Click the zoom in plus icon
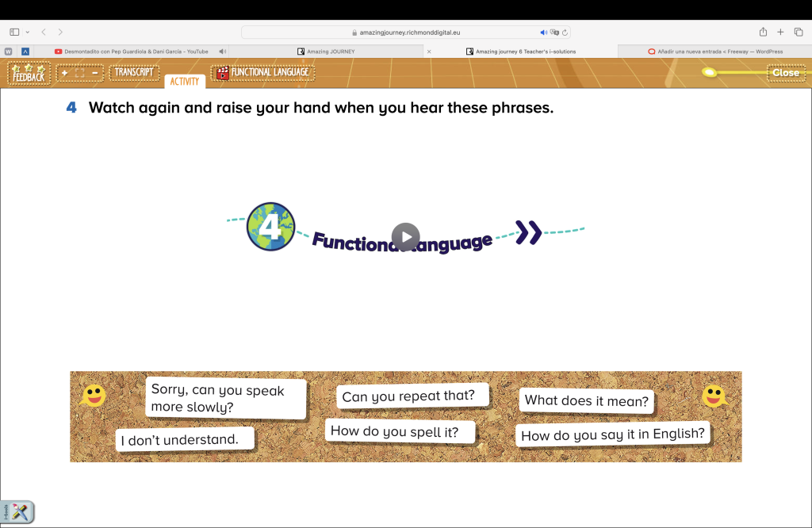This screenshot has height=528, width=812. coord(64,73)
